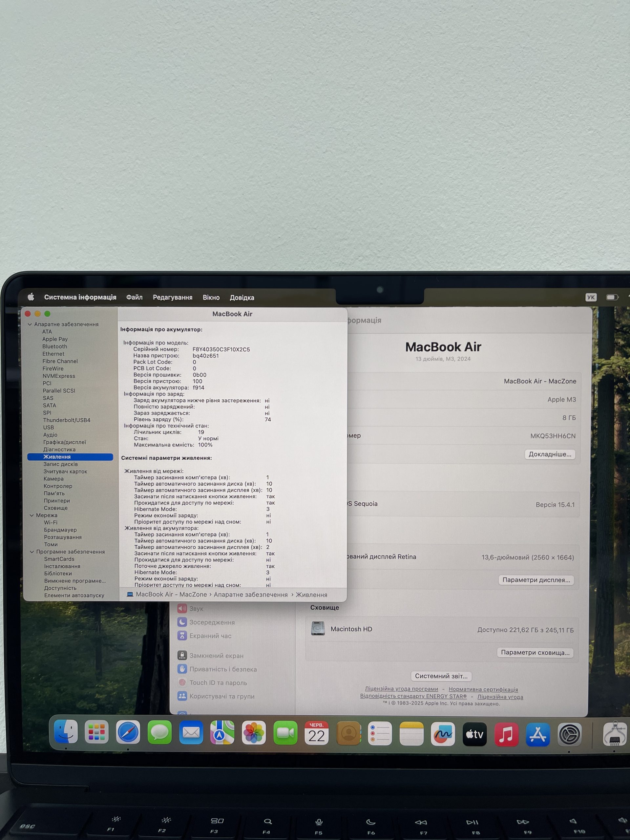The height and width of the screenshot is (840, 630).
Task: Open Користувачі та групи settings
Action: (x=216, y=696)
